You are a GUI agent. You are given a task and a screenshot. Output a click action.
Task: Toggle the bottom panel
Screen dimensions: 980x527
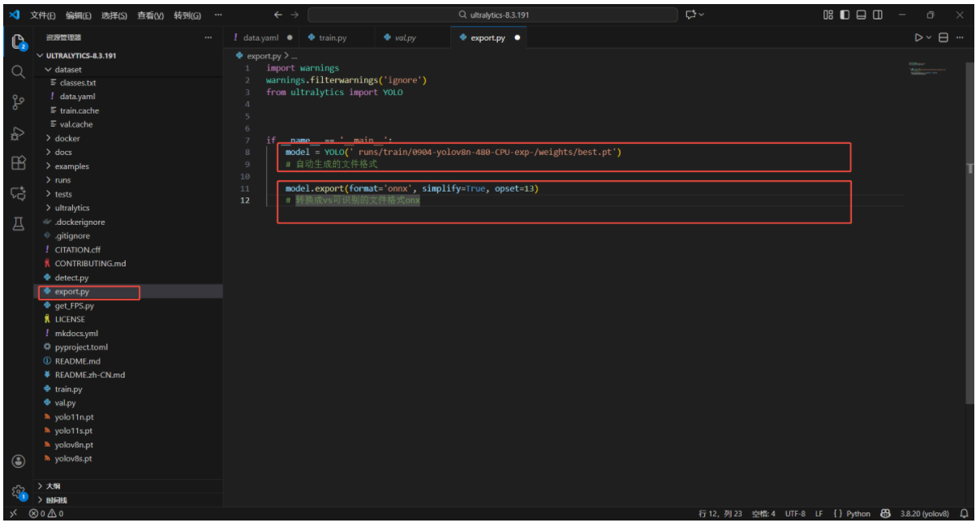[x=861, y=15]
